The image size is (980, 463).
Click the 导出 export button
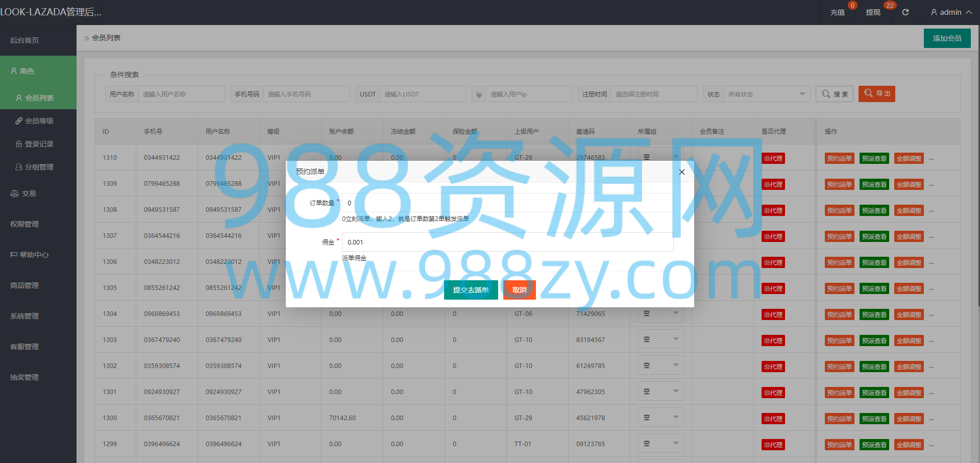pyautogui.click(x=877, y=93)
